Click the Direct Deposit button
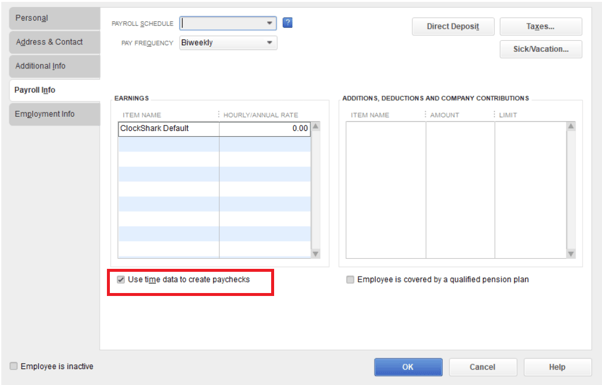The image size is (602, 385). pyautogui.click(x=453, y=26)
